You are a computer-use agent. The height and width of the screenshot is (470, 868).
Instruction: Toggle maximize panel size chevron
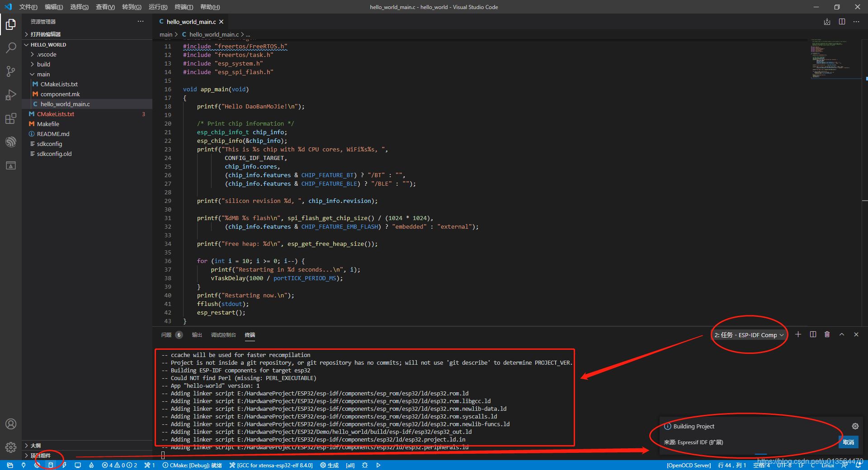[841, 334]
